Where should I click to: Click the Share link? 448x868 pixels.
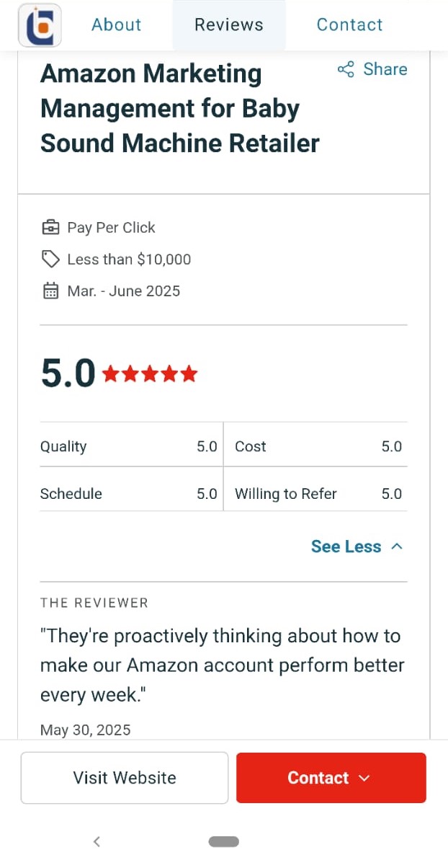(x=385, y=69)
